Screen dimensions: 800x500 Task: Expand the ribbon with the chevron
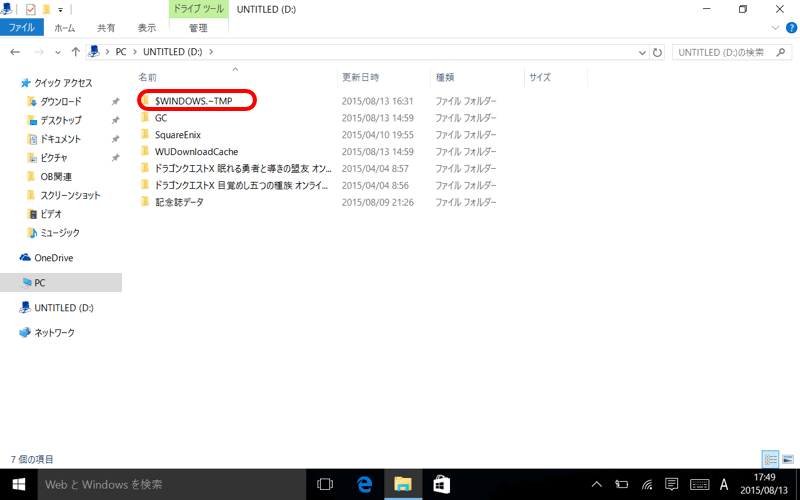pyautogui.click(x=774, y=28)
